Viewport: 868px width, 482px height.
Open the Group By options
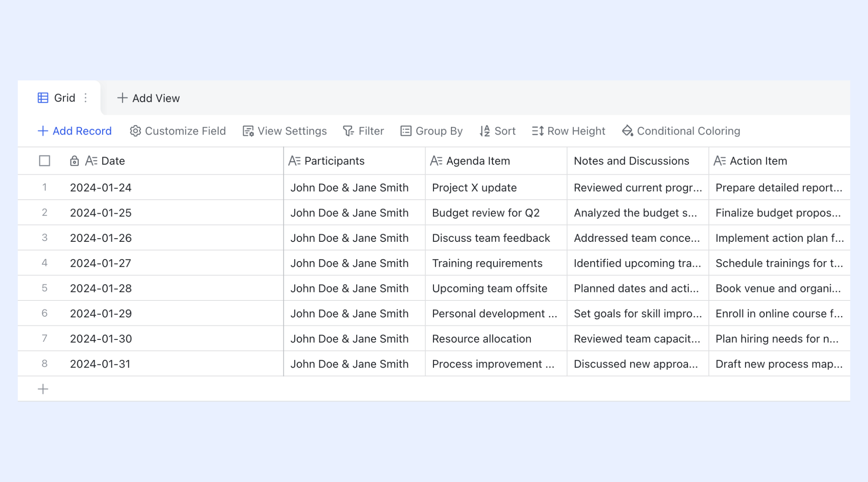tap(432, 131)
